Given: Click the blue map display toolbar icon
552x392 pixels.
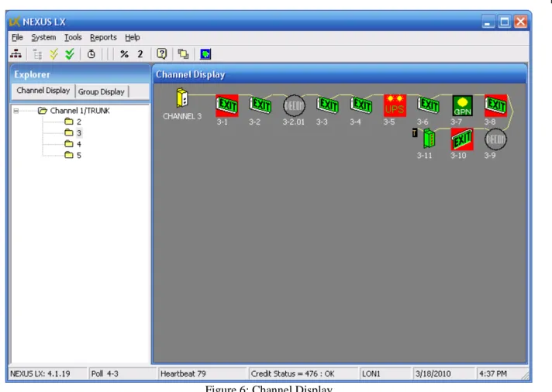Looking at the screenshot, I should point(205,54).
